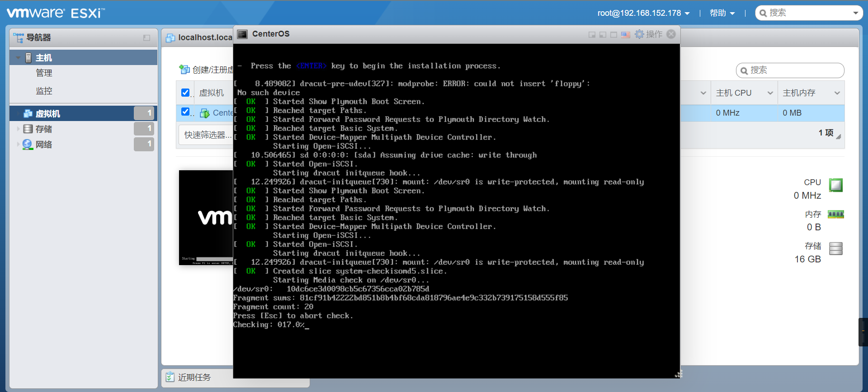Click the gear icon next to 操作
Viewport: 868px width, 392px height.
(x=639, y=34)
